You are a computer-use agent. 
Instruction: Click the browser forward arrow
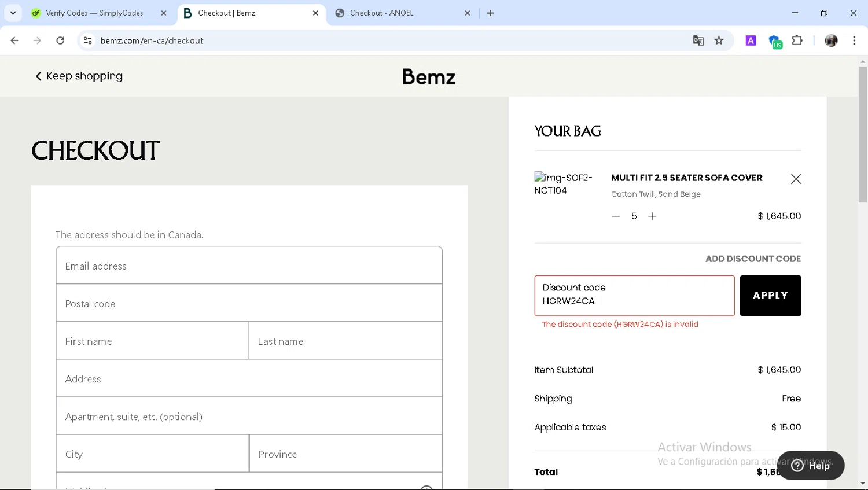tap(37, 40)
